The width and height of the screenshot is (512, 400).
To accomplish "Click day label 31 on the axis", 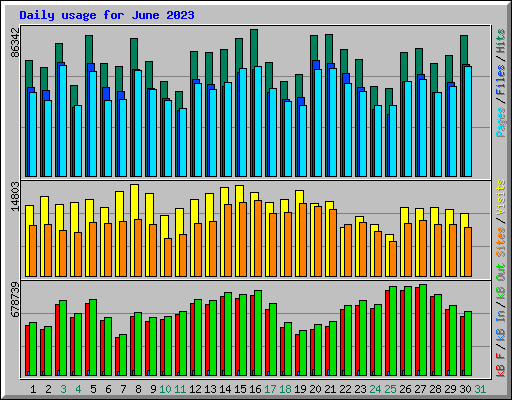I will tap(480, 389).
